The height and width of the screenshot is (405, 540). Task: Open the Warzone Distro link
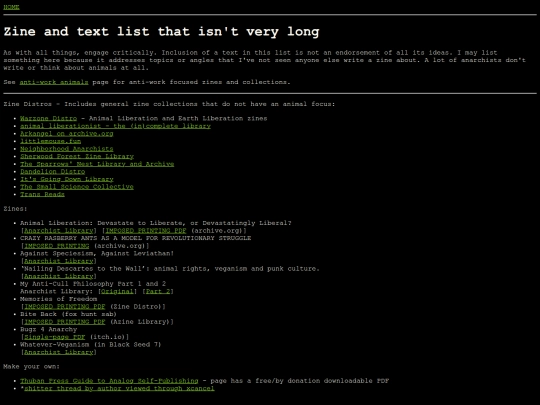pos(49,118)
